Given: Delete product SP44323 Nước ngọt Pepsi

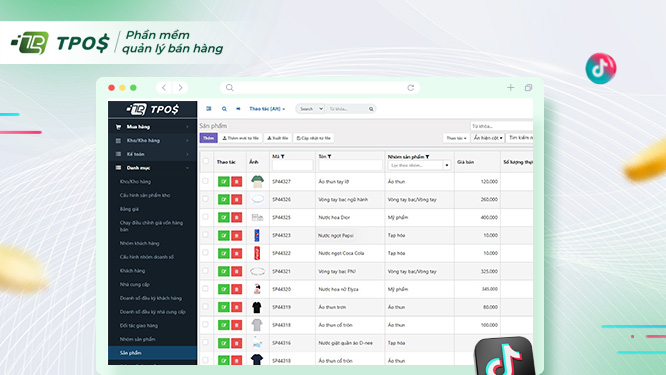Looking at the screenshot, I should 237,235.
